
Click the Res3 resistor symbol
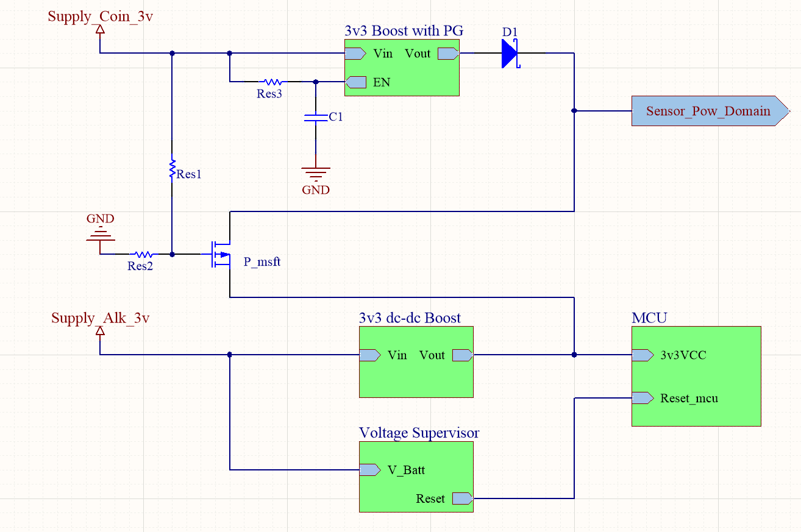coord(272,82)
